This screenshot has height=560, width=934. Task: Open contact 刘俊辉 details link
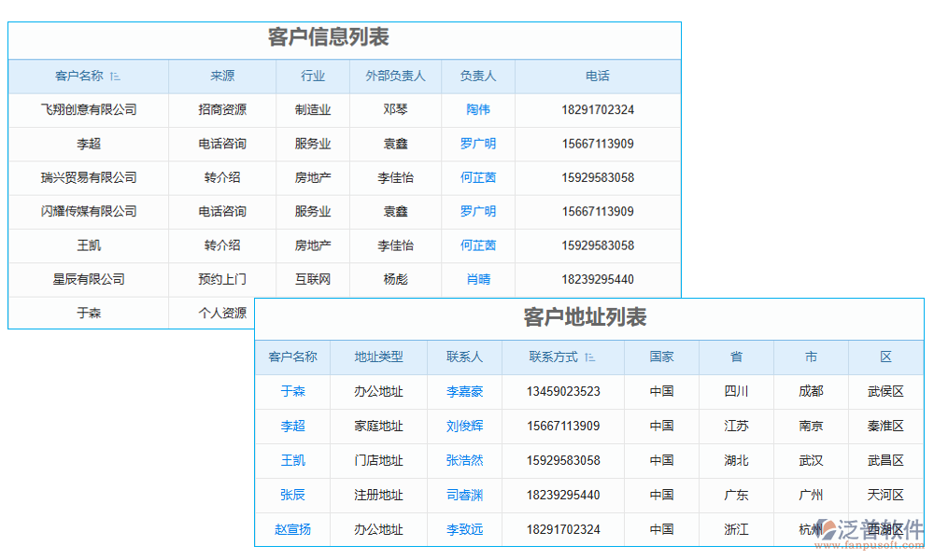[x=463, y=427]
